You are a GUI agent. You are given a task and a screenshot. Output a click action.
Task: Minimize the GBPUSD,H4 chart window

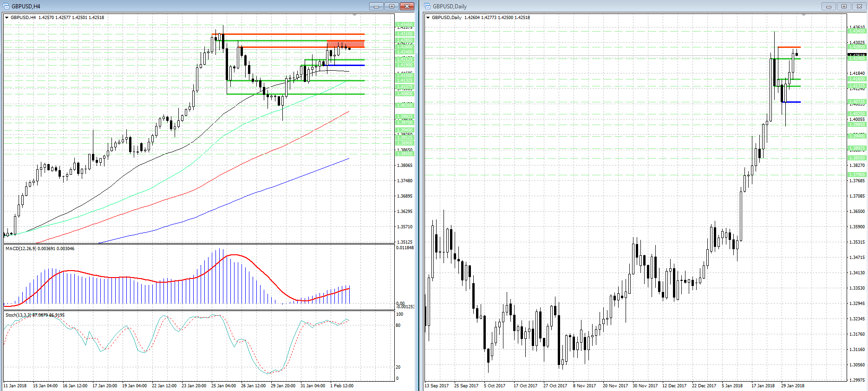pos(376,6)
